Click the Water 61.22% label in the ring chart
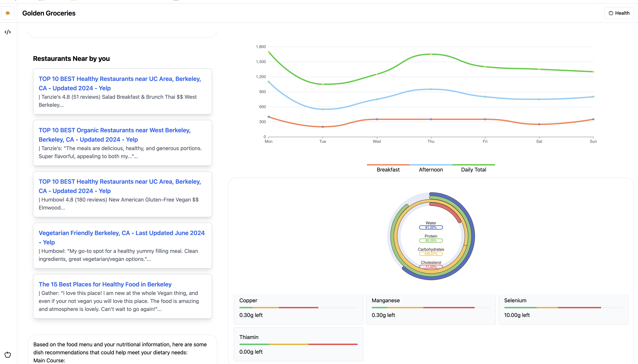This screenshot has width=638, height=364. coord(431,227)
